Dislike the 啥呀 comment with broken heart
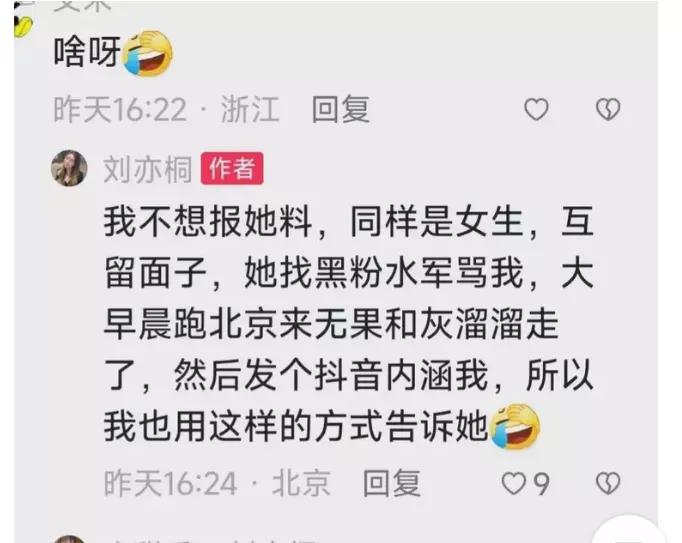This screenshot has height=543, width=682. [x=608, y=109]
